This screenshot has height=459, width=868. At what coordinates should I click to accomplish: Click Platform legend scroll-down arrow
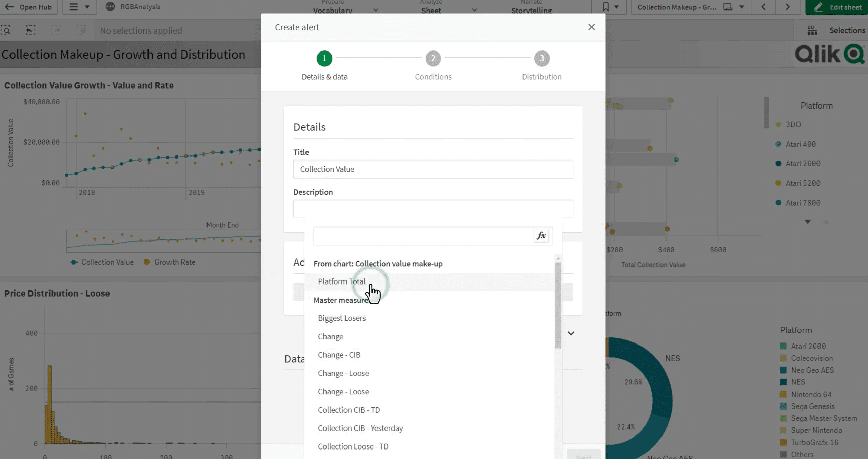point(808,222)
